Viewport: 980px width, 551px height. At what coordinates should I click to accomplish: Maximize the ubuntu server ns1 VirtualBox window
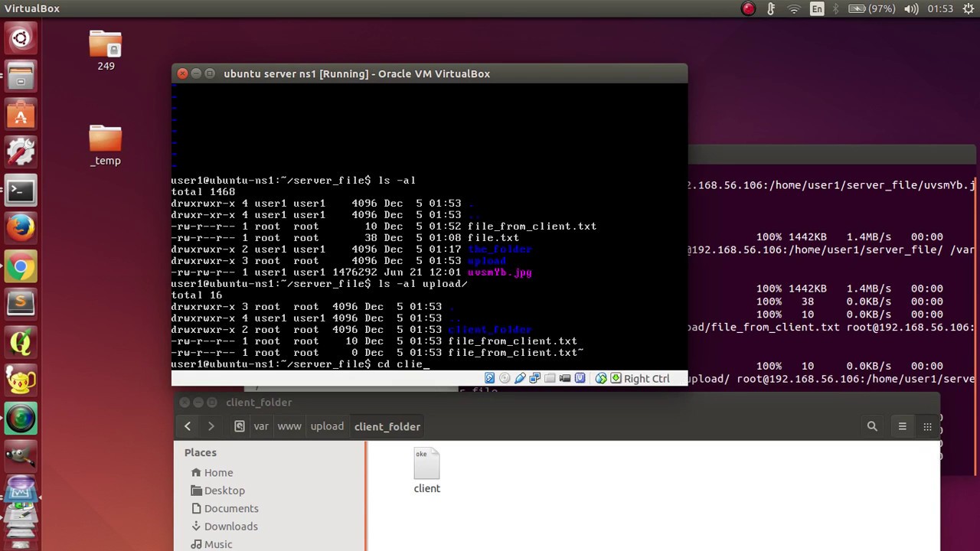coord(210,73)
